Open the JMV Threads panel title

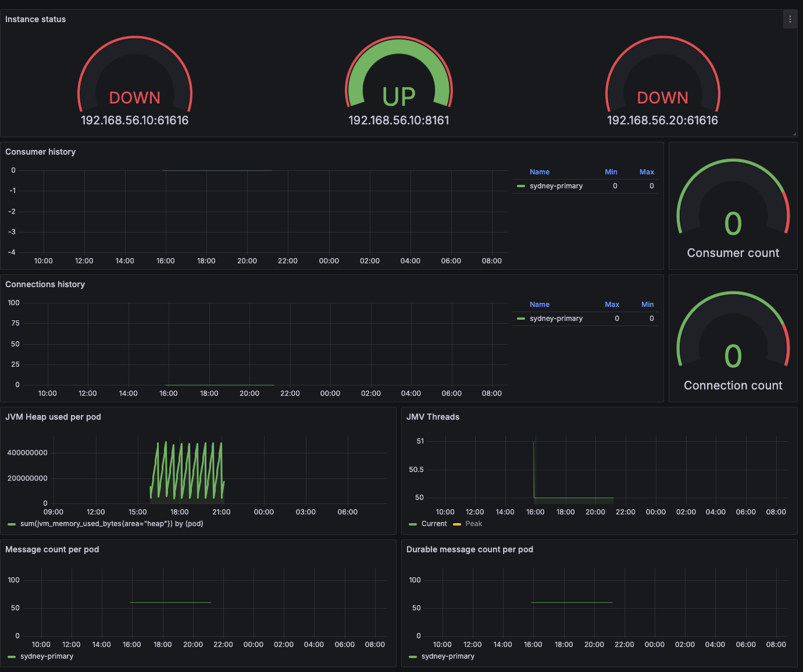[x=433, y=417]
